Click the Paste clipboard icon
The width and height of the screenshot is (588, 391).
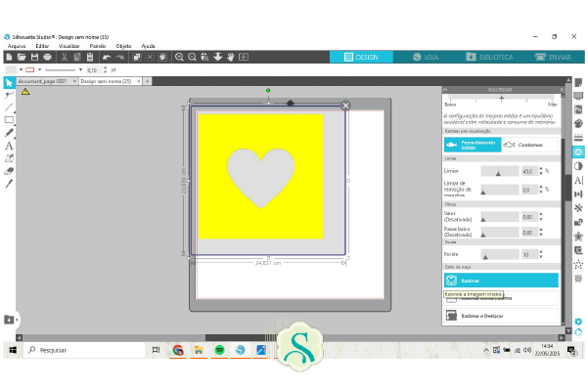90,57
